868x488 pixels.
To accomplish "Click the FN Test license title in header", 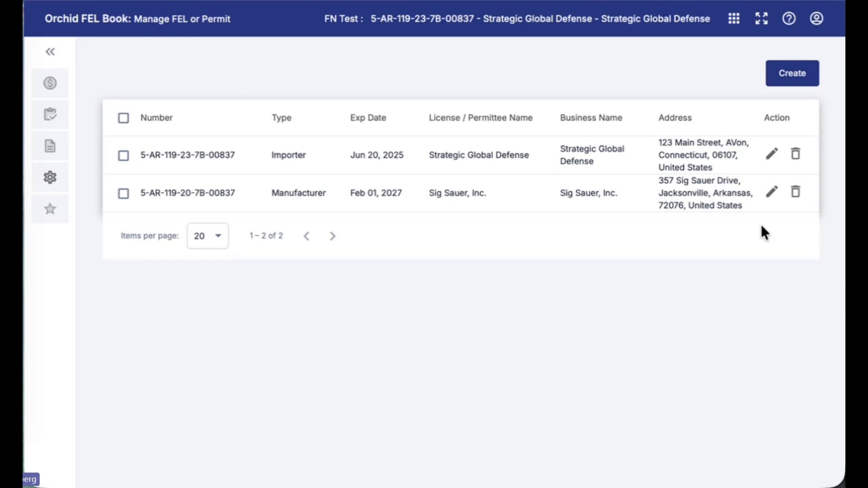I will [x=517, y=19].
